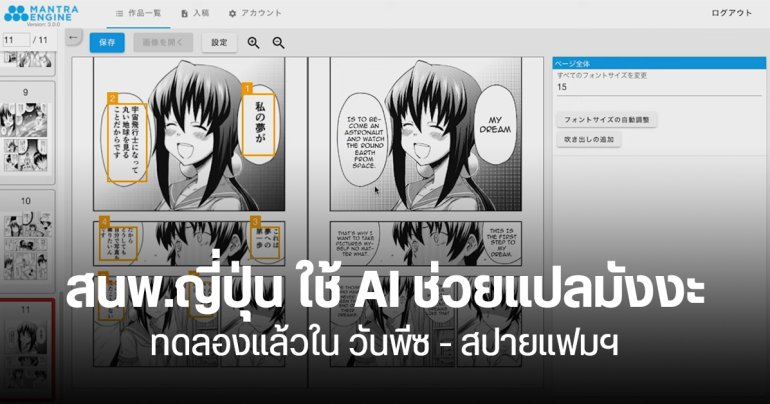Image resolution: width=770 pixels, height=404 pixels.
Task: Click 吹き出しの追加 button
Action: 589,139
